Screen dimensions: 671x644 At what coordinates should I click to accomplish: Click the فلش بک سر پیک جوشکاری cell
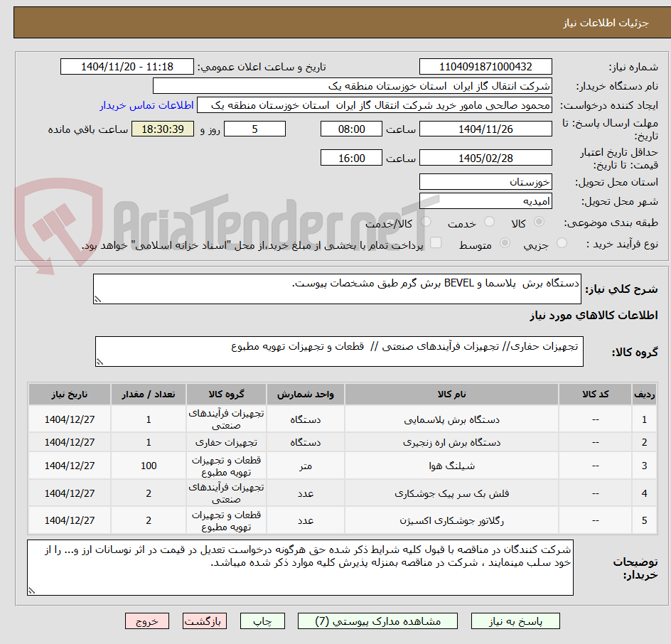451,493
